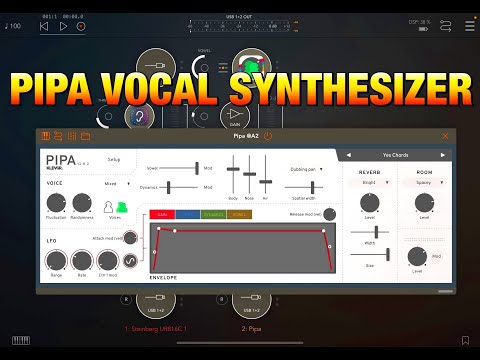The image size is (480, 360).
Task: Open the hamburger main menu
Action: click(470, 26)
